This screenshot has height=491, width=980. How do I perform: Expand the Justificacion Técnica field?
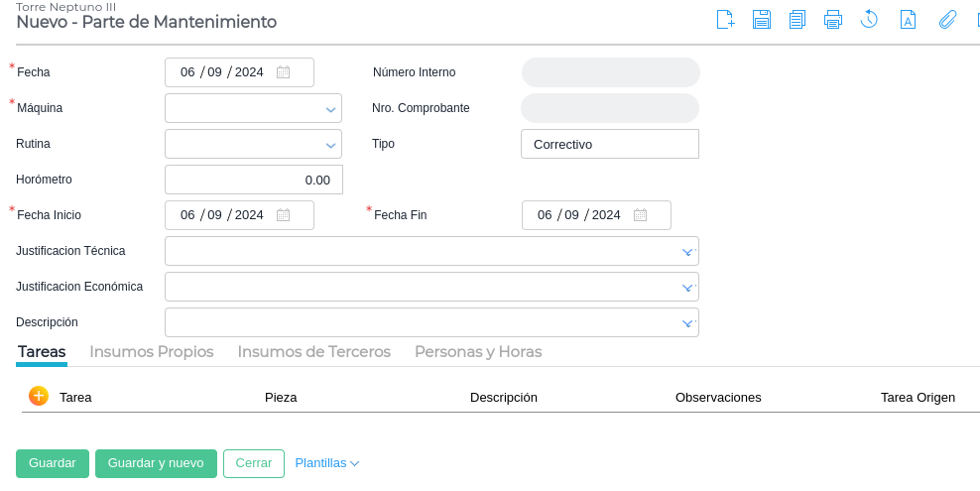point(687,252)
